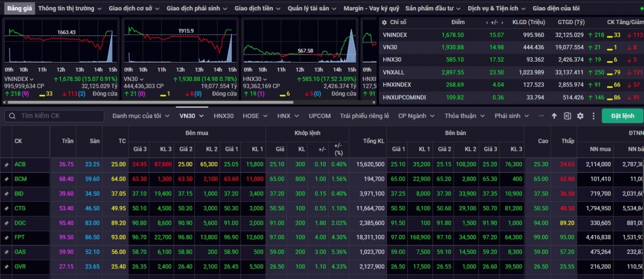
Task: Open the Trái phiếu riêng lẻ link
Action: point(364,116)
